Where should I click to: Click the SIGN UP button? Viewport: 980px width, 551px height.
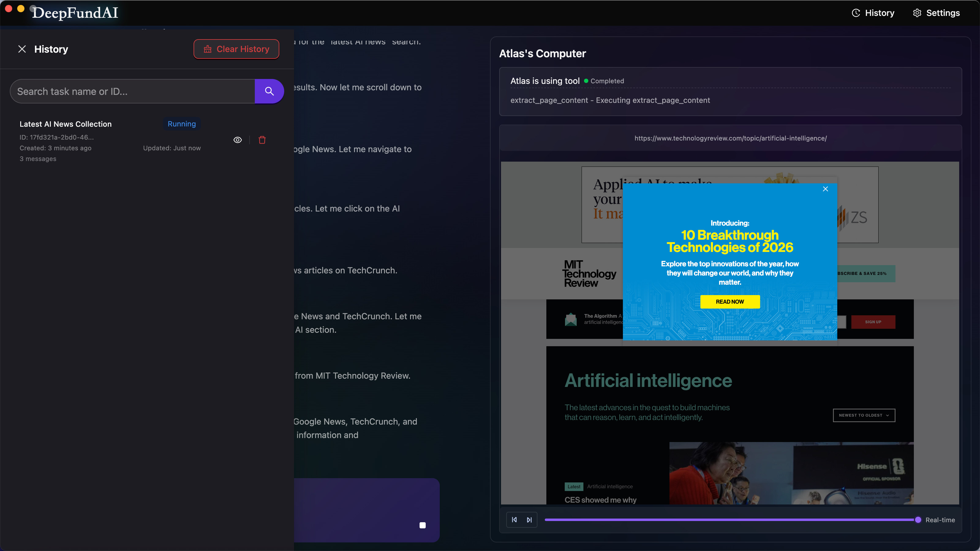pyautogui.click(x=873, y=322)
